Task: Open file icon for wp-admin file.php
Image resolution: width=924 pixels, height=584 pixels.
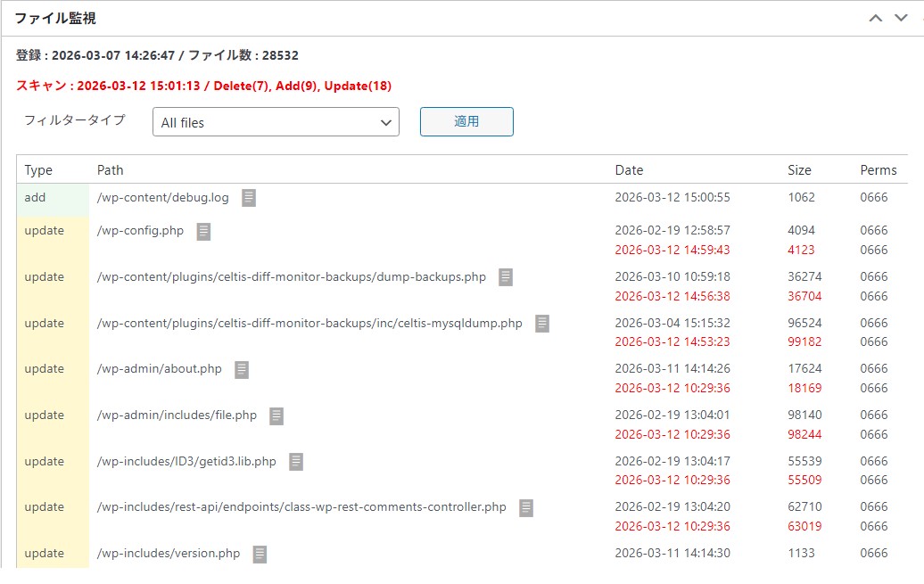Action: click(276, 415)
